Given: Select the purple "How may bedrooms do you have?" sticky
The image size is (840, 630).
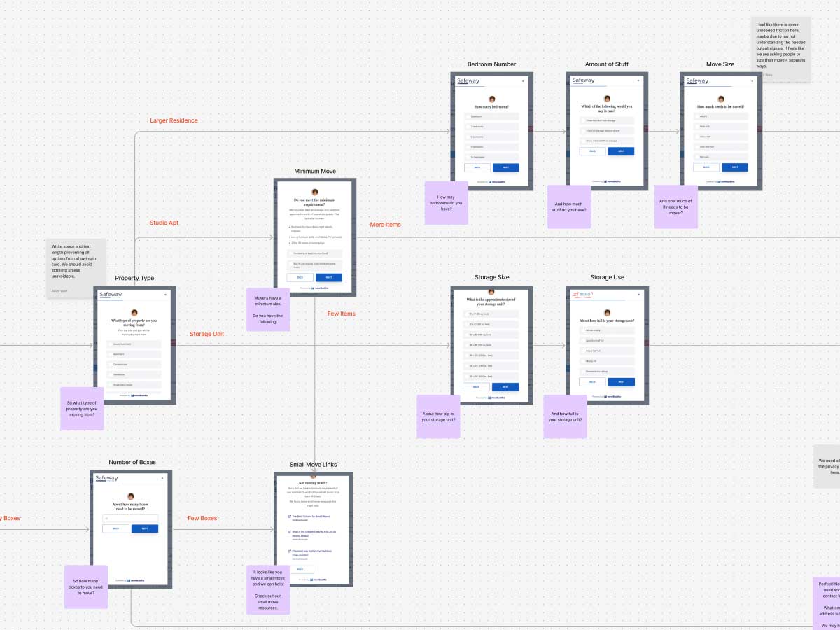Looking at the screenshot, I should coord(447,203).
